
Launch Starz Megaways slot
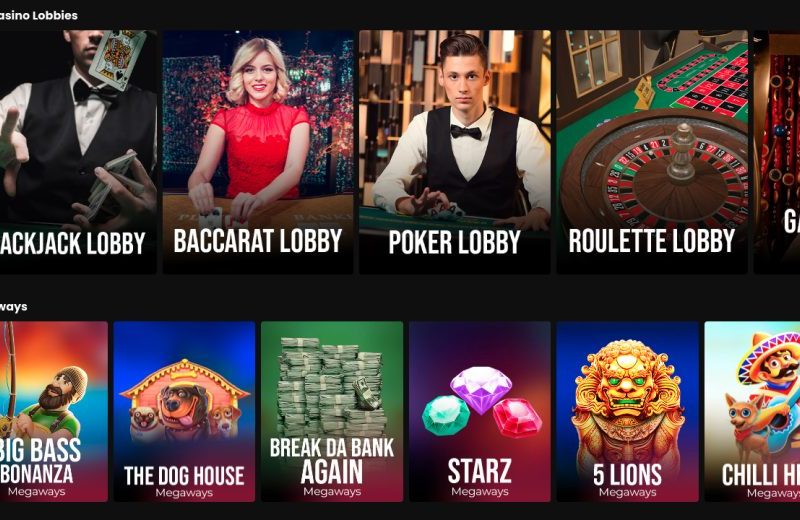480,411
